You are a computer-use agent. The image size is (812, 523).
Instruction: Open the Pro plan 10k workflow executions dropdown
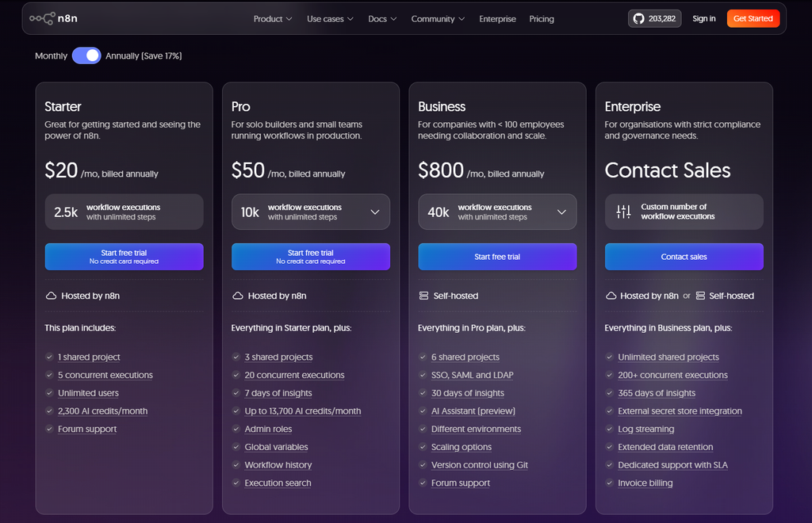click(311, 212)
